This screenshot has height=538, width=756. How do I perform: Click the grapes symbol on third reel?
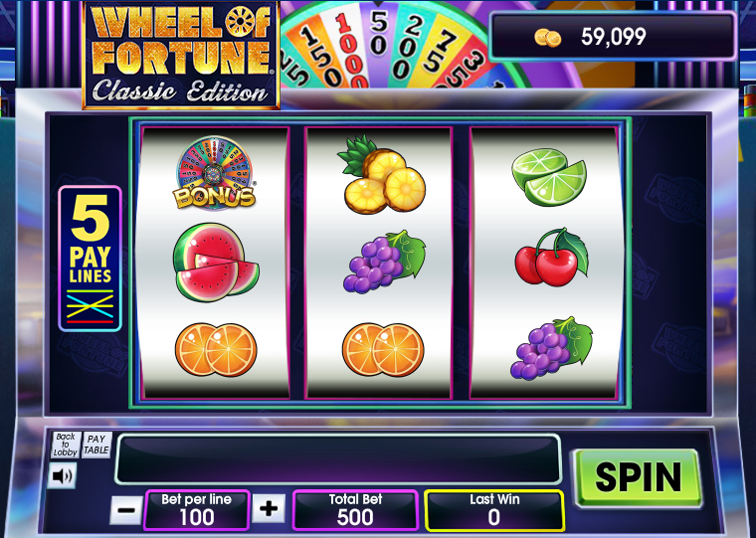[551, 348]
